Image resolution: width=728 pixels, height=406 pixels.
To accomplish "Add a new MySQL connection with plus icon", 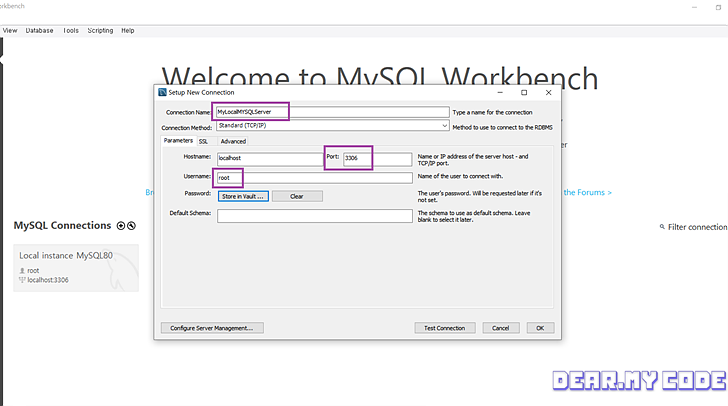I will point(121,226).
